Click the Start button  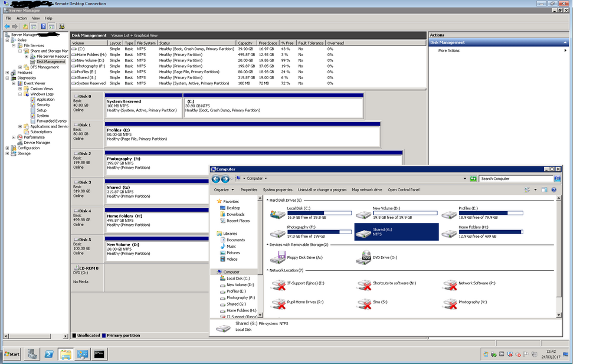click(x=12, y=354)
